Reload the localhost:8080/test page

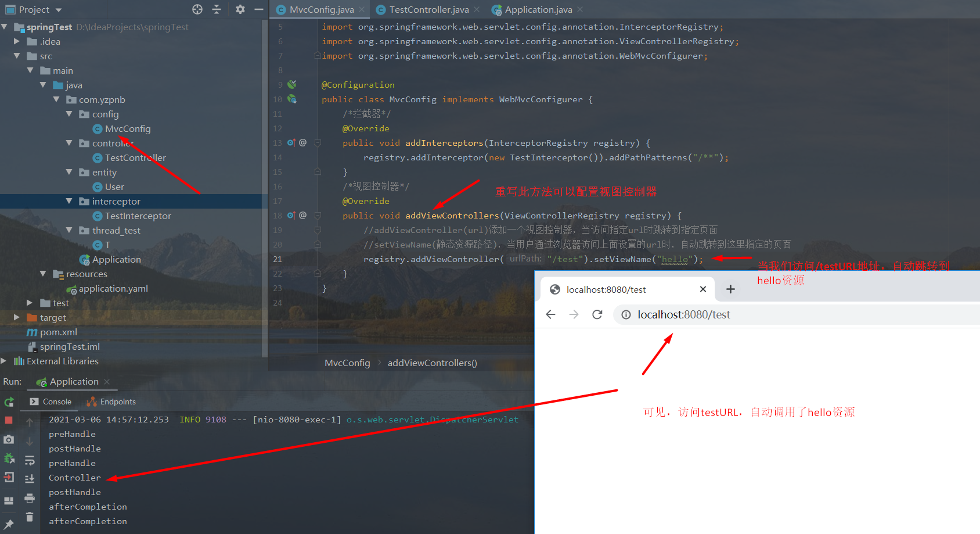597,314
